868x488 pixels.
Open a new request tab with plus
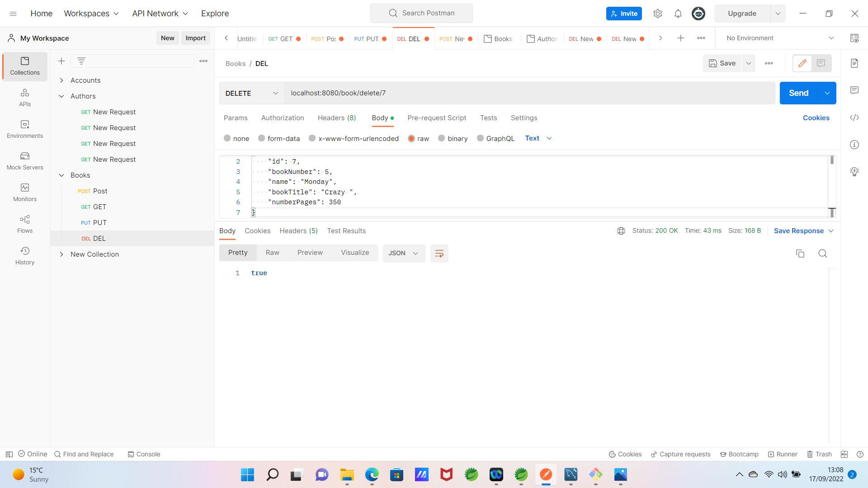[681, 38]
